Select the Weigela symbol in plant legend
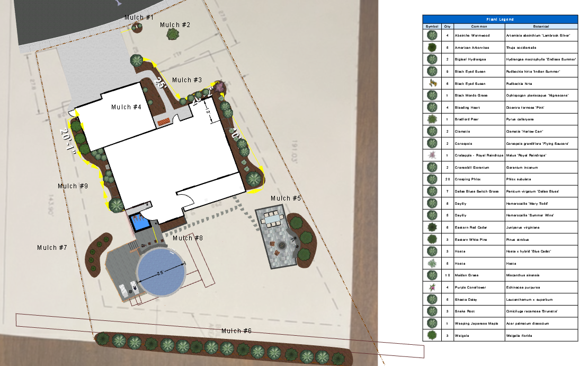The width and height of the screenshot is (588, 366). click(432, 335)
